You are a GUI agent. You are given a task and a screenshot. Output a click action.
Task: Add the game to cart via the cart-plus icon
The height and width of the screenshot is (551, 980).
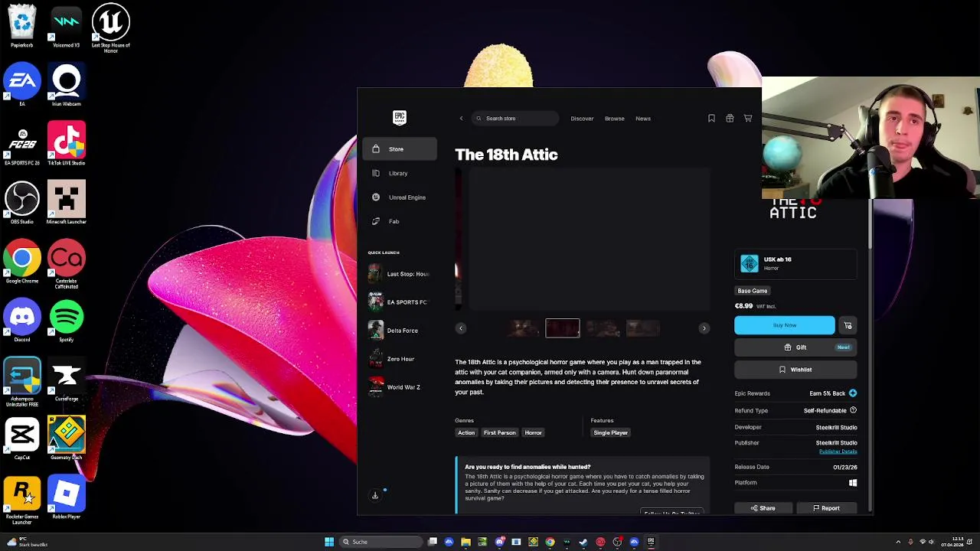point(848,326)
